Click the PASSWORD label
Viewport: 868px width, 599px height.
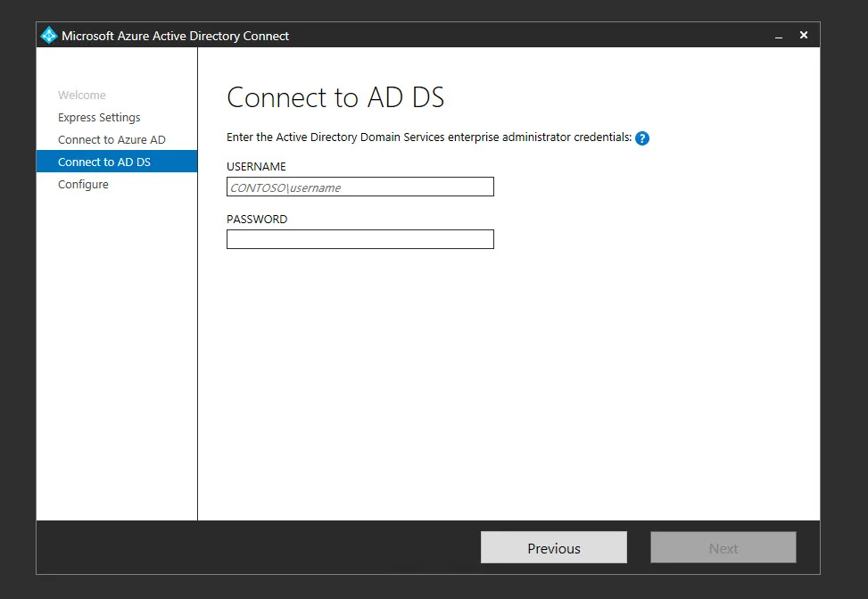click(x=257, y=219)
